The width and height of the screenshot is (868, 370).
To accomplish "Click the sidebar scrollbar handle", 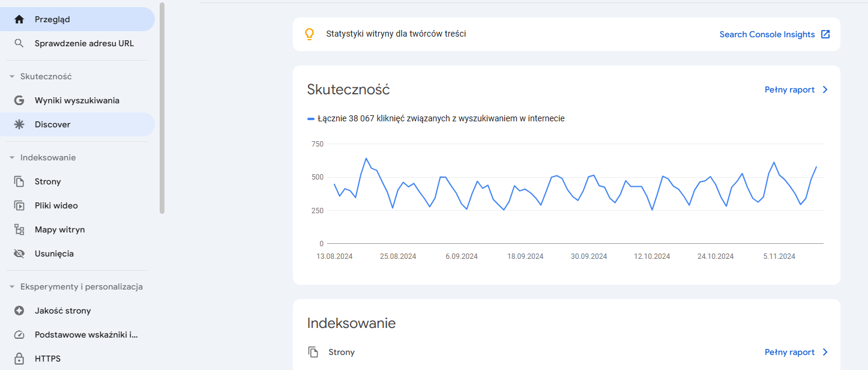I will [x=160, y=108].
